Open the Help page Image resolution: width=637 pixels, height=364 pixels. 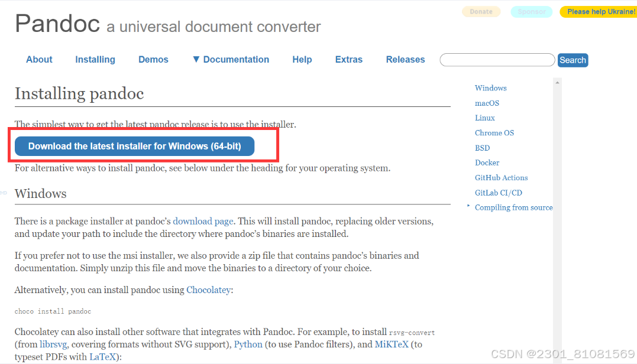pyautogui.click(x=302, y=60)
